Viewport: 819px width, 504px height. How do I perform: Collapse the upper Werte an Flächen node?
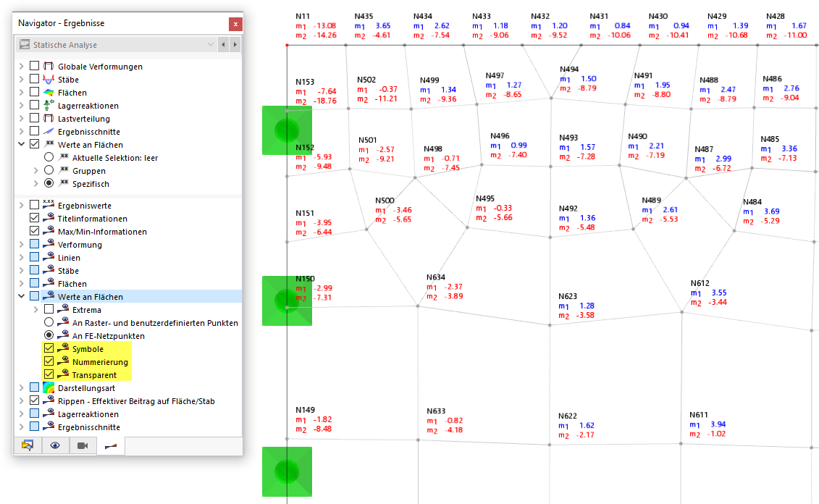point(22,144)
